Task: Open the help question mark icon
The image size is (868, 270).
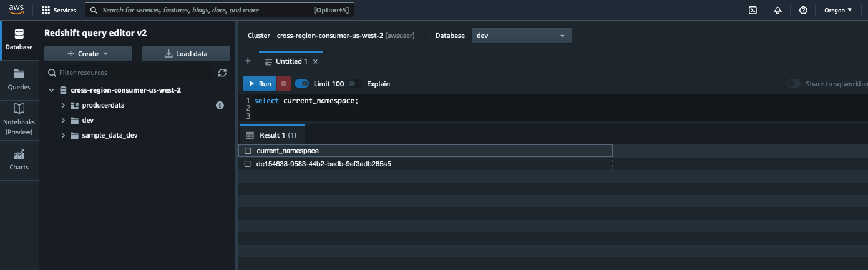Action: point(803,10)
